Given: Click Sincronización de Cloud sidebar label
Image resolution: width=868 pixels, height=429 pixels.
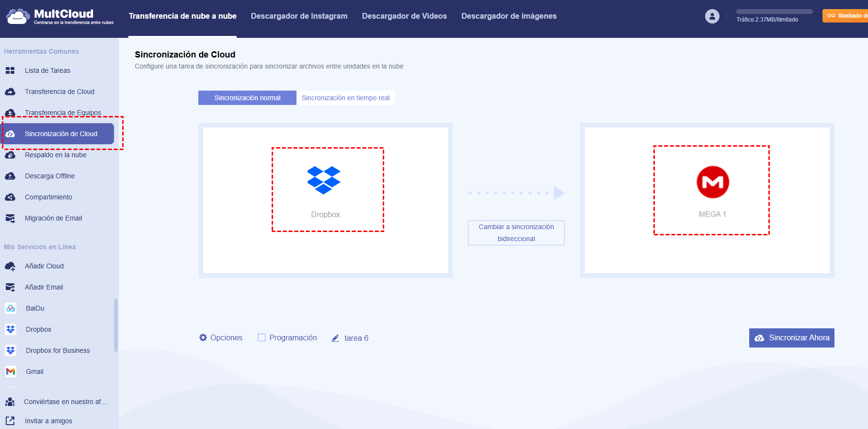Looking at the screenshot, I should 61,134.
